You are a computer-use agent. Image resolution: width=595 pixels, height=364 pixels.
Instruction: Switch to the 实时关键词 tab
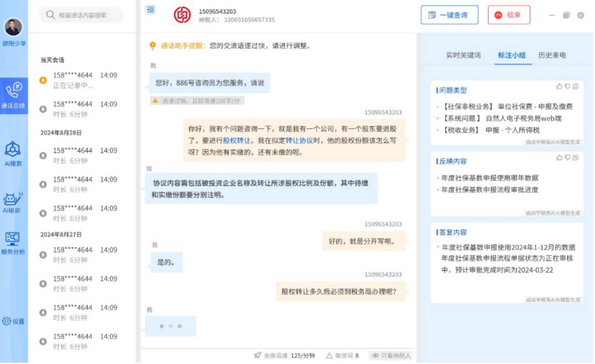463,55
